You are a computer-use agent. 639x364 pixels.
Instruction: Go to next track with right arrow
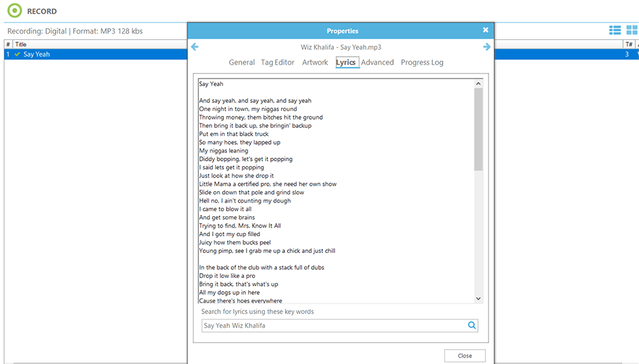(487, 47)
